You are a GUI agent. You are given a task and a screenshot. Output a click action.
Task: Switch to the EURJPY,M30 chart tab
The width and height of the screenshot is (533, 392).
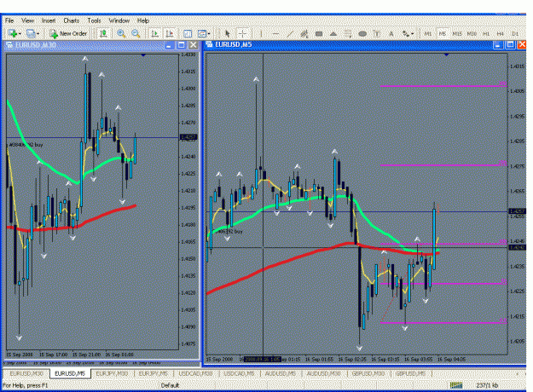coord(112,373)
